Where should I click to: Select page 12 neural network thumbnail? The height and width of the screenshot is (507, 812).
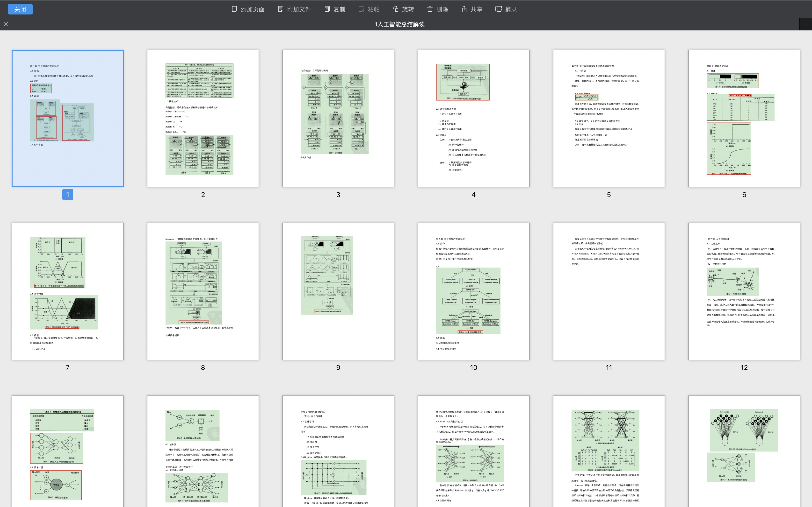744,291
